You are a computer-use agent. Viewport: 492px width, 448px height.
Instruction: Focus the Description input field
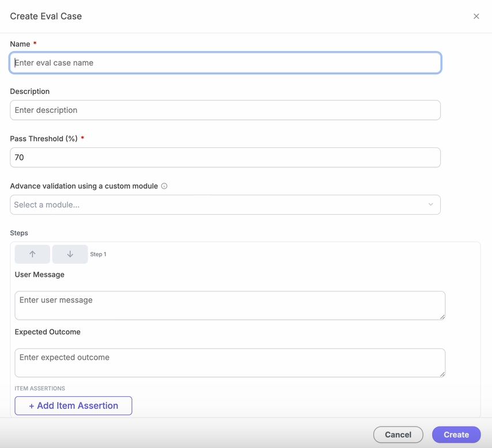pyautogui.click(x=225, y=110)
